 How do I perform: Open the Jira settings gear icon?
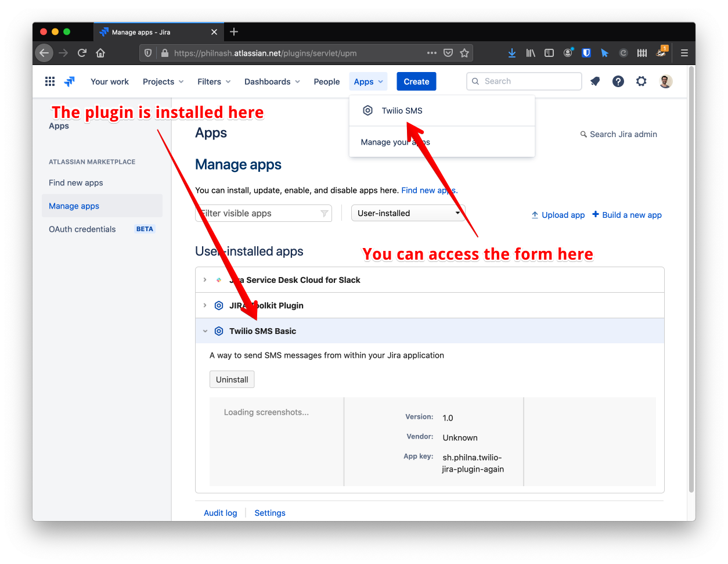pos(641,81)
